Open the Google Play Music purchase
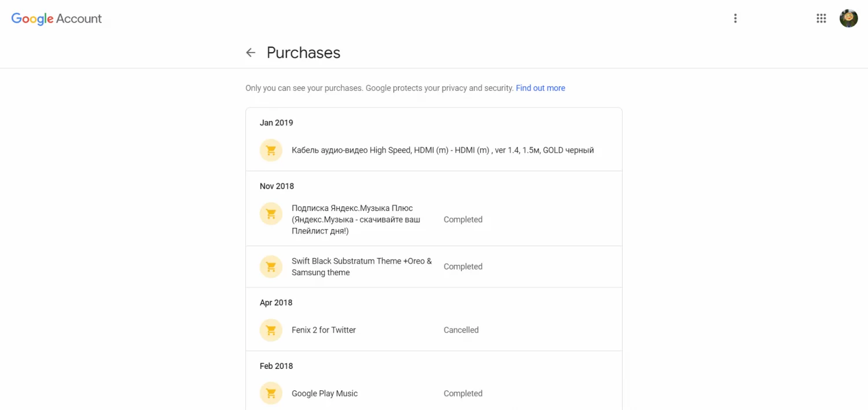This screenshot has width=868, height=410. [325, 393]
